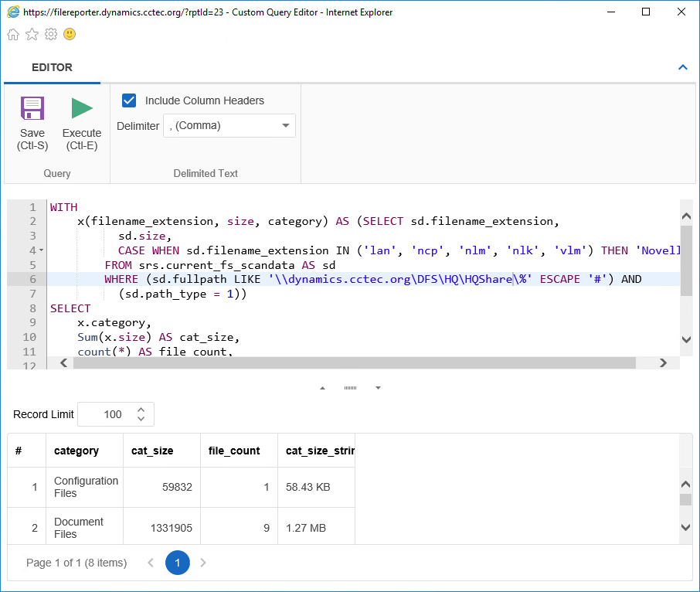Select the EDITOR tab
Viewport: 700px width, 592px height.
[x=52, y=67]
